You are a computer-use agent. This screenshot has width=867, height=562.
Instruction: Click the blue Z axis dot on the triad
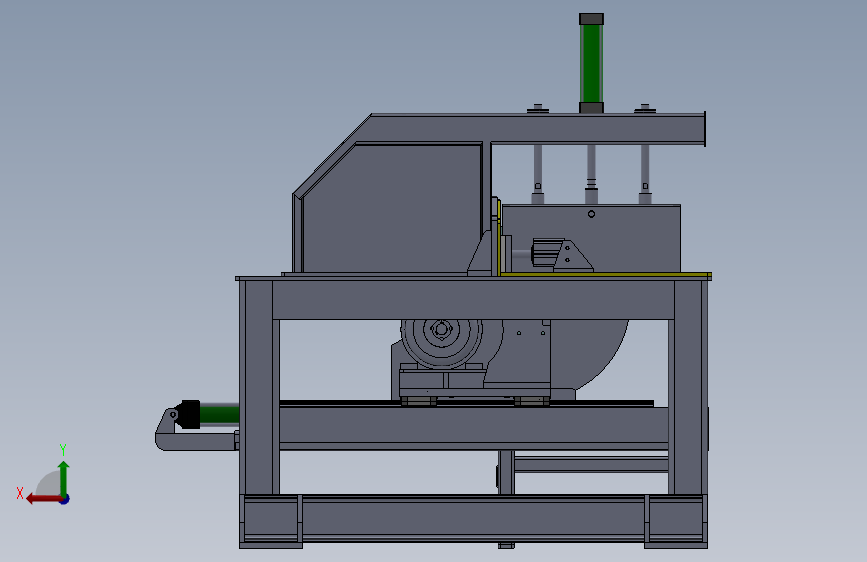coord(65,499)
